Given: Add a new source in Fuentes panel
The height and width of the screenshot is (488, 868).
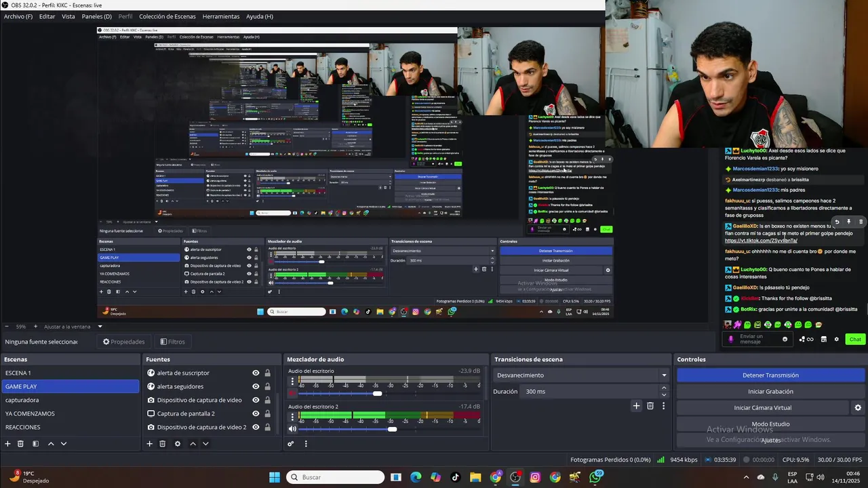Looking at the screenshot, I should click(x=149, y=444).
